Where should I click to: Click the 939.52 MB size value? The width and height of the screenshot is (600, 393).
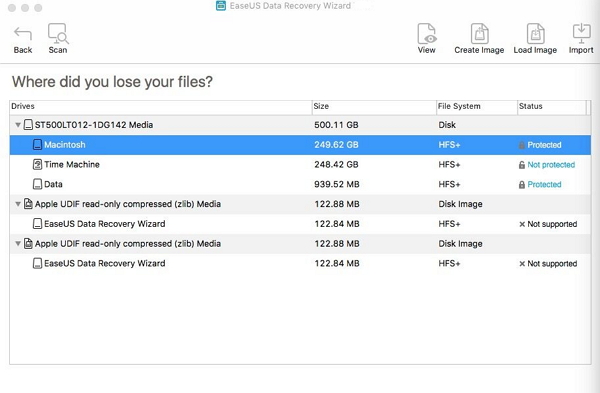tap(337, 184)
